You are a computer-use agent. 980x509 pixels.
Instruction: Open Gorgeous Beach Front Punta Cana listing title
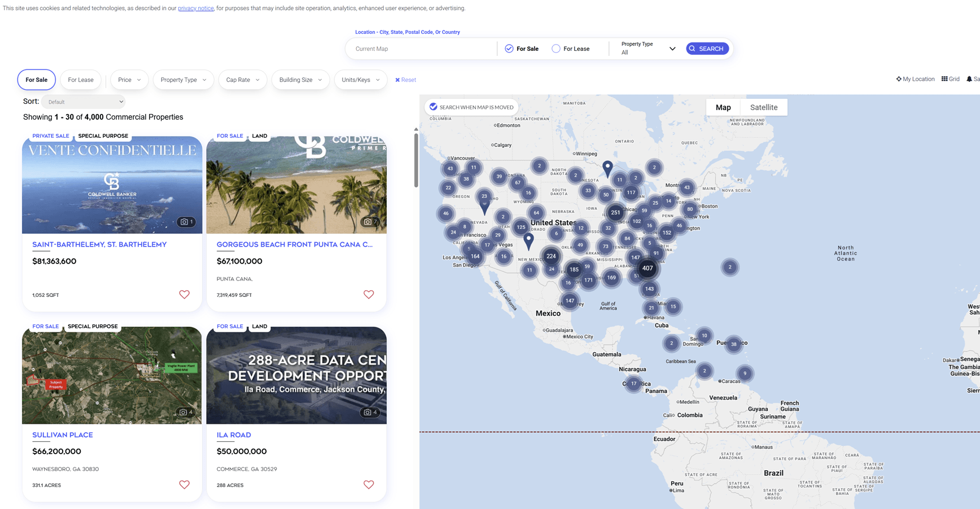coord(295,244)
